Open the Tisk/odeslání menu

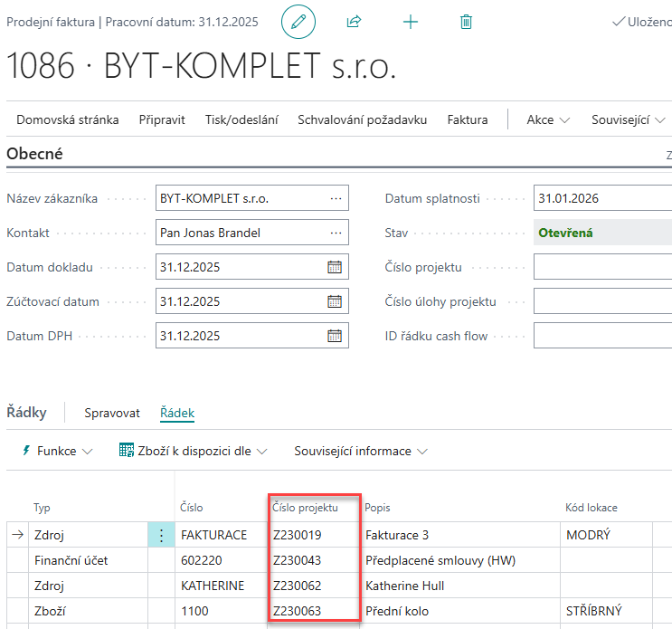(x=241, y=119)
